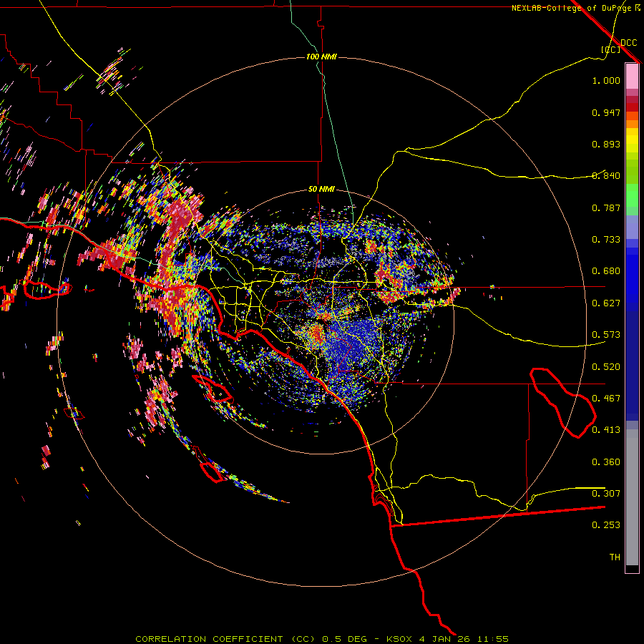644x644 pixels.
Task: Click the 50 NMI range ring label
Action: pyautogui.click(x=321, y=189)
